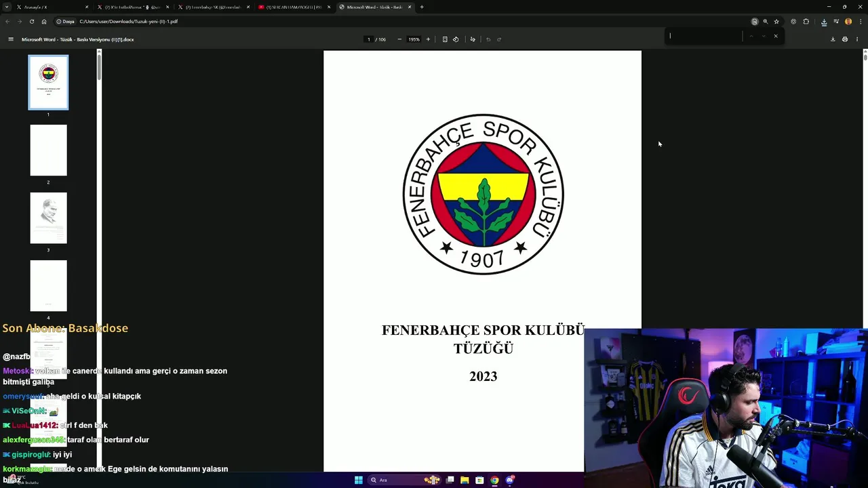Open Task View on taskbar

(x=450, y=480)
